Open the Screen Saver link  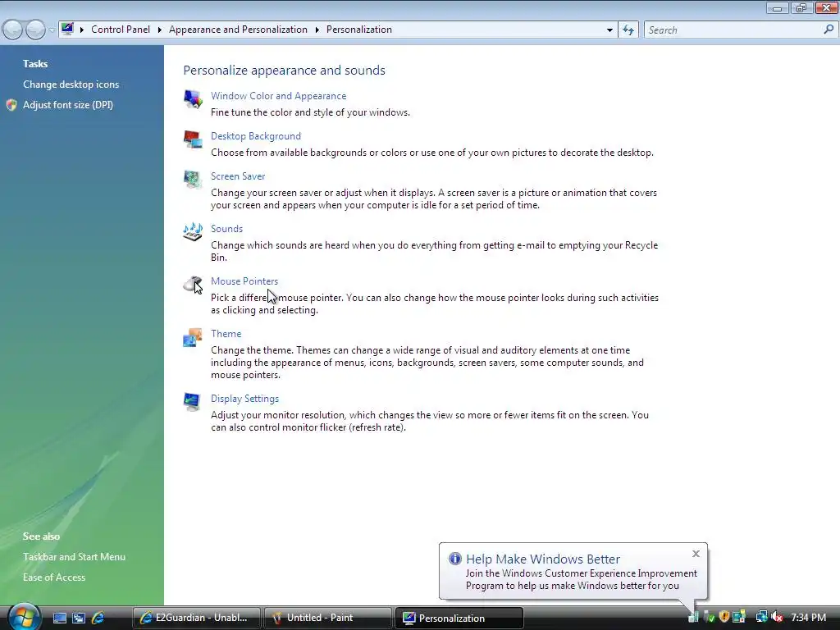click(238, 176)
